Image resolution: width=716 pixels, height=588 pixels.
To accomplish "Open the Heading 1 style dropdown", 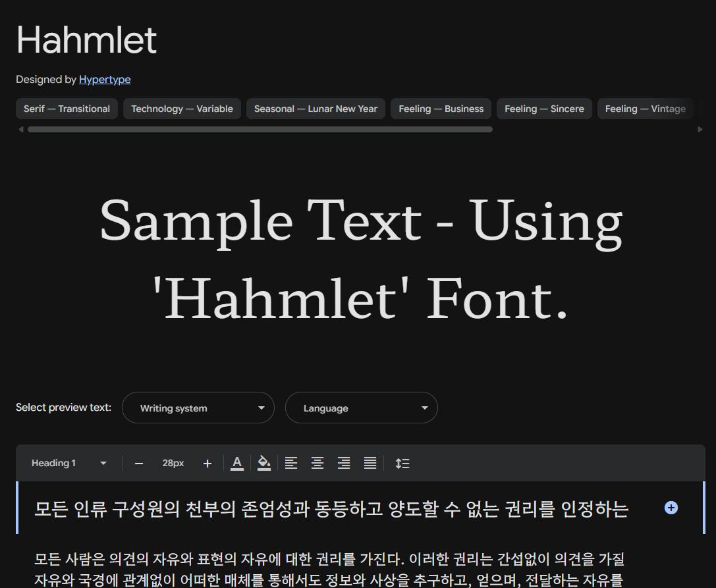I will tap(69, 463).
